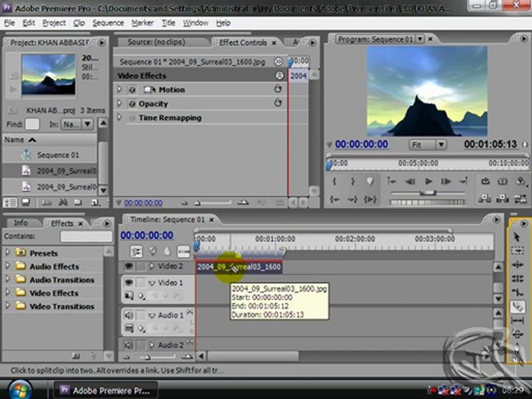The height and width of the screenshot is (399, 532).
Task: Step back one frame in Program monitor
Action: pos(410,182)
